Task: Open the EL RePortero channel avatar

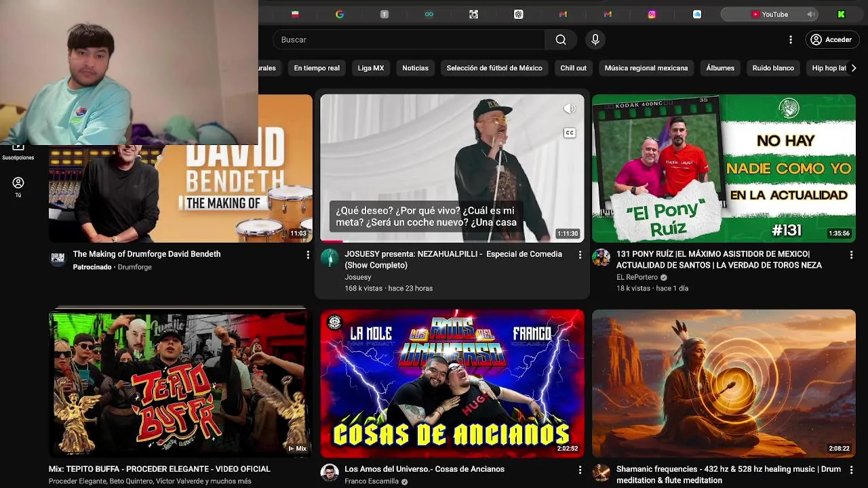Action: (601, 258)
